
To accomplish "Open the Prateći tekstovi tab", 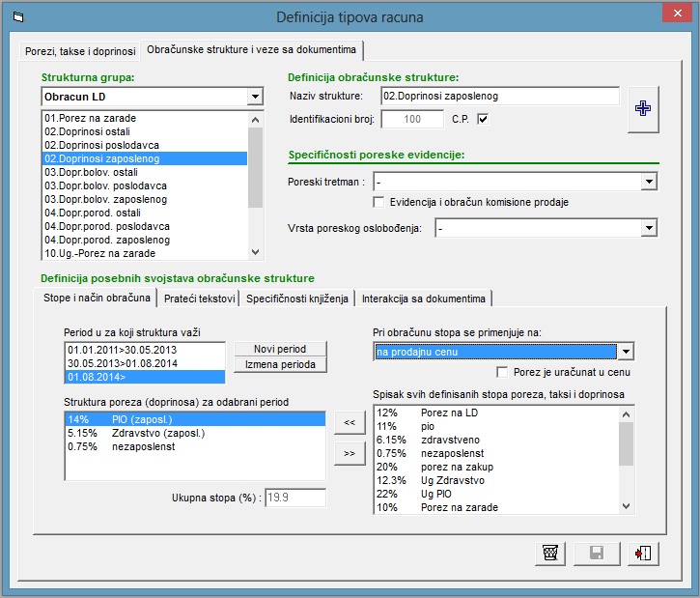I will (199, 299).
